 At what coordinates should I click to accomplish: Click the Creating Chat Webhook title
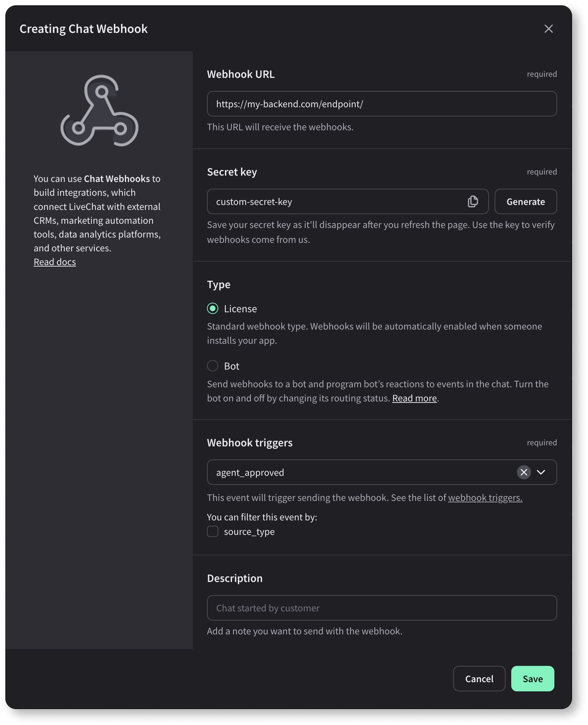[x=83, y=29]
